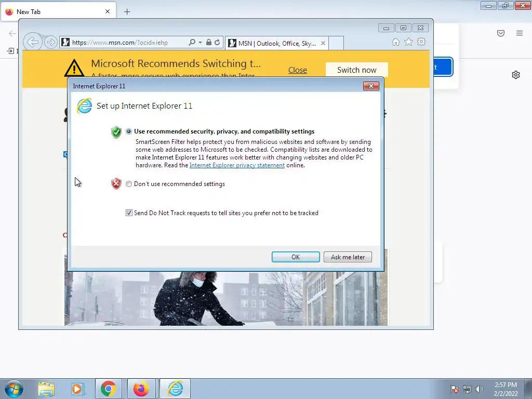Click Close link in the yellow Microsoft banner
This screenshot has width=532, height=399.
point(298,70)
